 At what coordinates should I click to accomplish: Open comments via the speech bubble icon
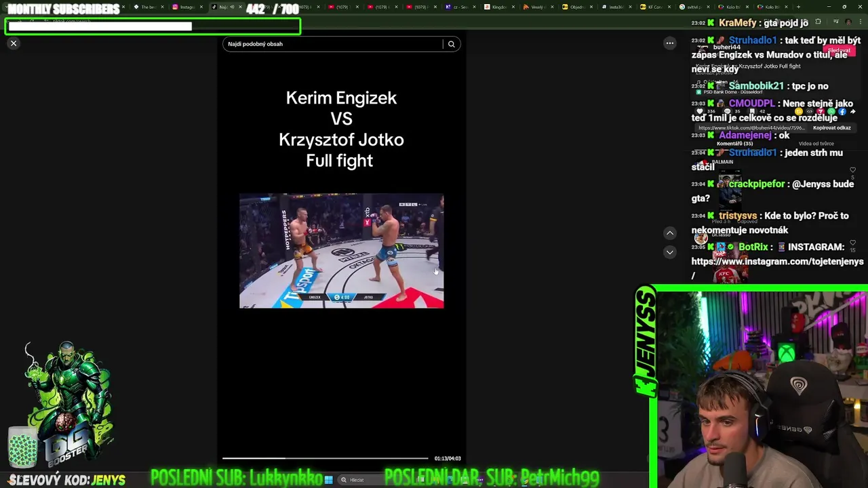coord(728,111)
